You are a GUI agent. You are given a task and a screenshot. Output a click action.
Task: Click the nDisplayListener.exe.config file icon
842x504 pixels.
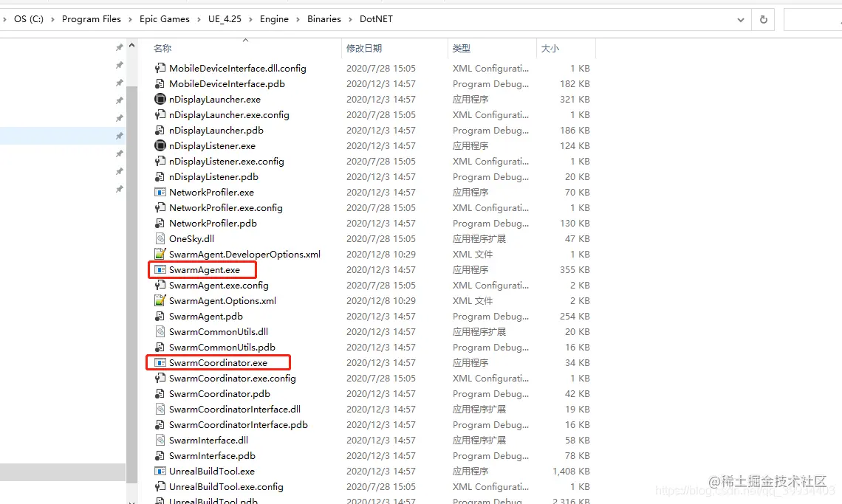click(x=160, y=162)
